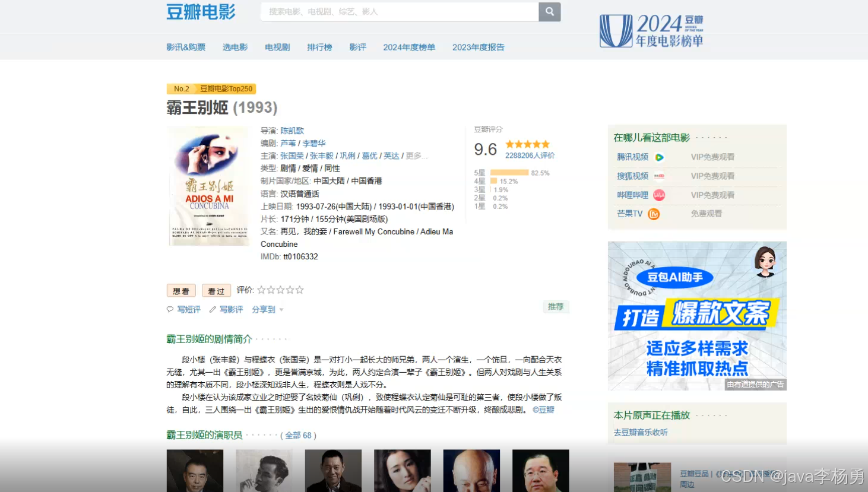
Task: Click the 芒果TV orange icon
Action: [x=654, y=214]
